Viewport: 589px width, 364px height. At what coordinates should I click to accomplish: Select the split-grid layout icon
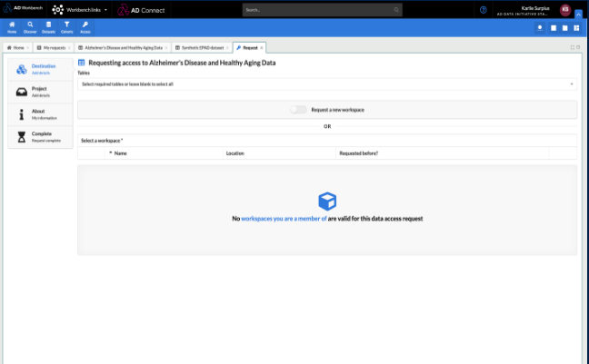(x=576, y=28)
